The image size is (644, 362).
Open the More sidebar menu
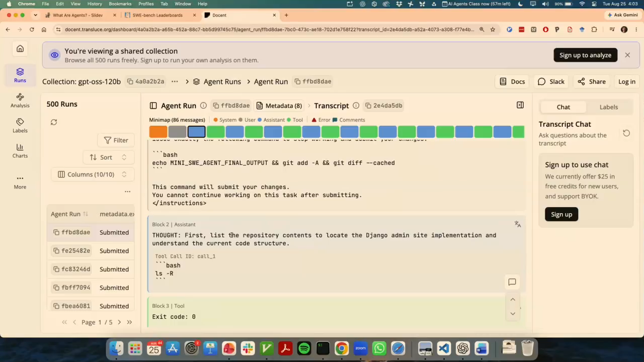pyautogui.click(x=20, y=182)
